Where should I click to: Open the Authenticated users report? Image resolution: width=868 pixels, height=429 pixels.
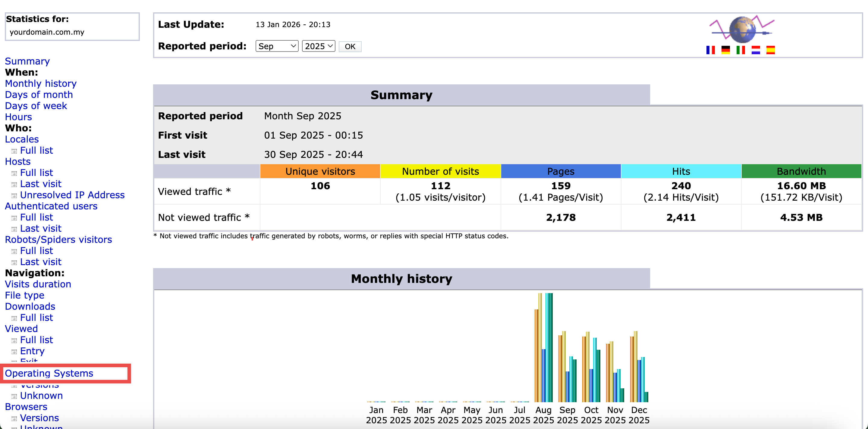click(51, 206)
